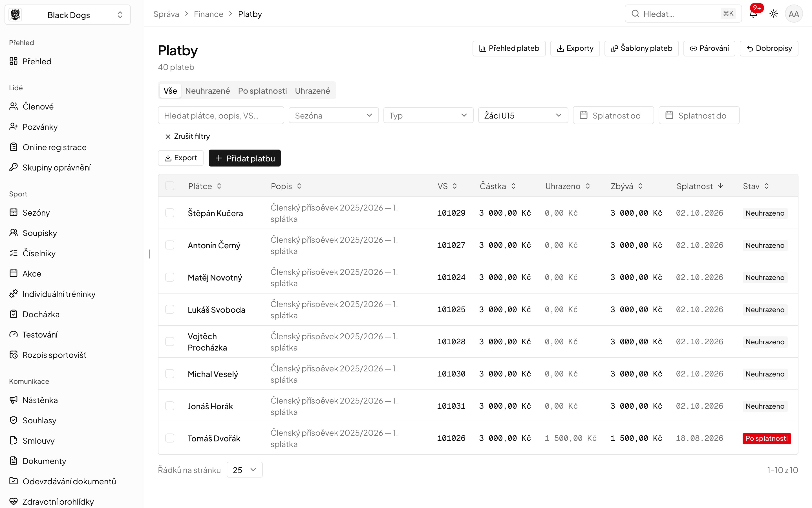Select Matěj Novotný row checkbox
This screenshot has width=812, height=508.
[x=170, y=277]
